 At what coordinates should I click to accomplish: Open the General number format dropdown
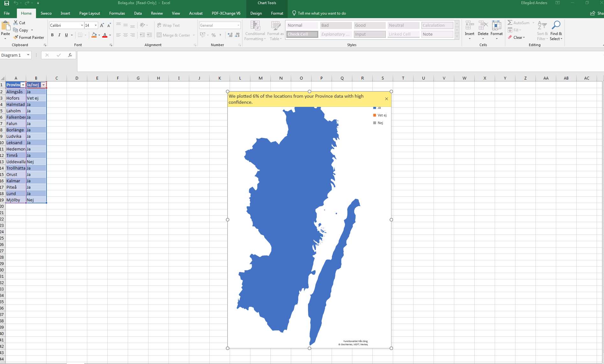coord(238,25)
